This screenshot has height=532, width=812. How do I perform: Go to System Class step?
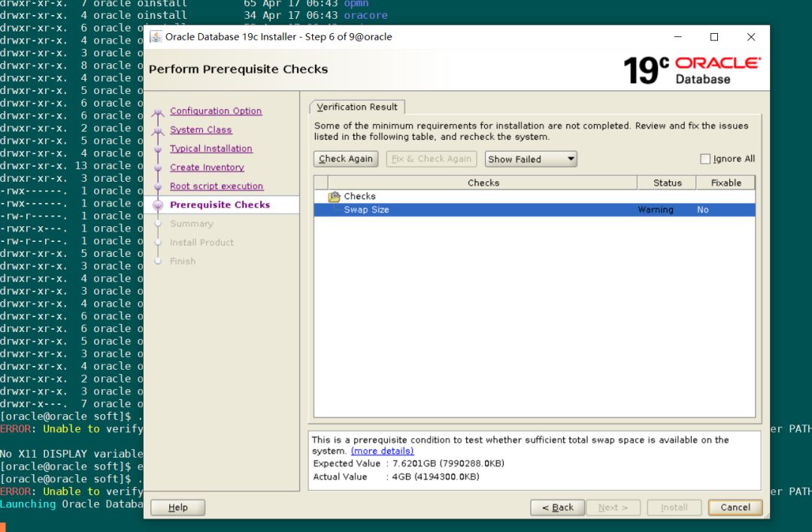click(201, 130)
